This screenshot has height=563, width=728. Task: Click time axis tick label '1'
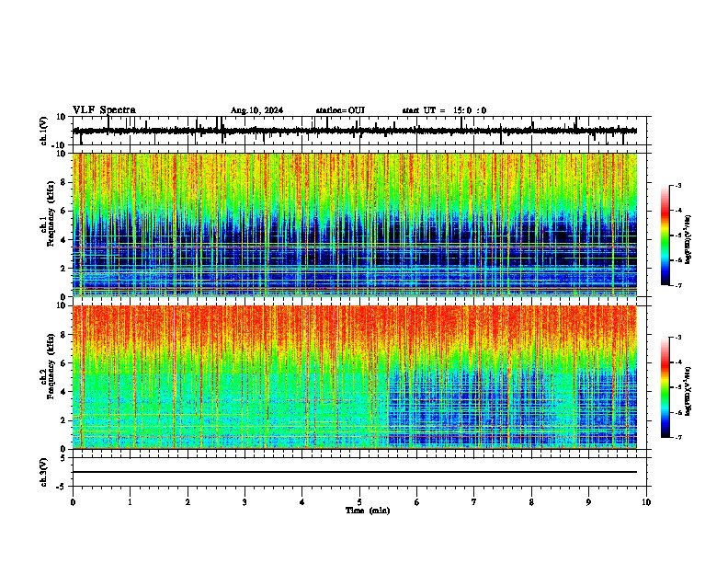pyautogui.click(x=131, y=502)
